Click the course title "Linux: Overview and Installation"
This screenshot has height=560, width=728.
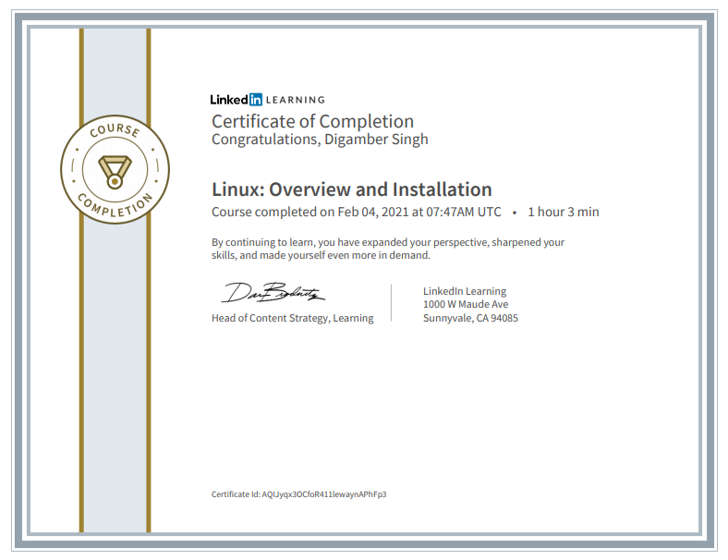[x=351, y=189]
